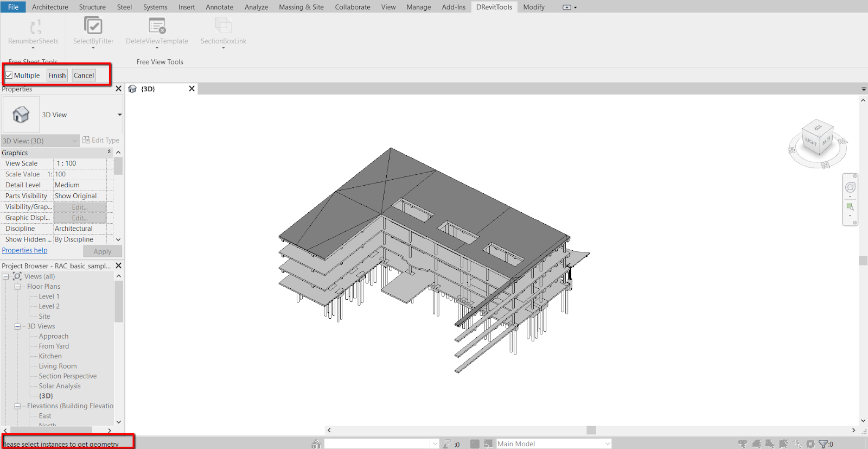Click the RIGHT face of the ViewCube
This screenshot has width=868, height=449.
(x=811, y=142)
